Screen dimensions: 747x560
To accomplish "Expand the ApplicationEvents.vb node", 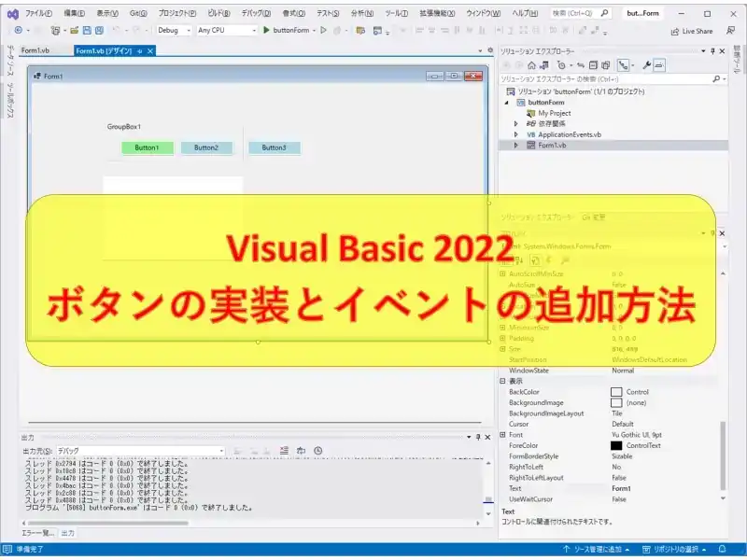I will click(x=515, y=134).
